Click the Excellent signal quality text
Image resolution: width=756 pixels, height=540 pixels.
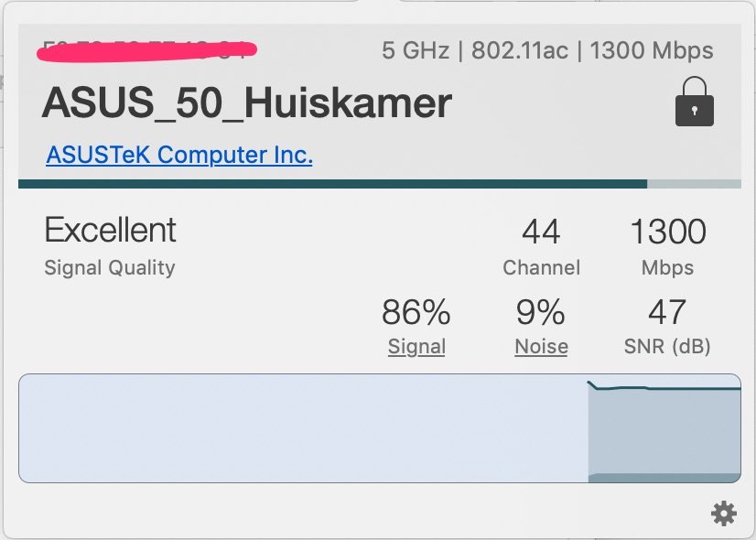[111, 230]
